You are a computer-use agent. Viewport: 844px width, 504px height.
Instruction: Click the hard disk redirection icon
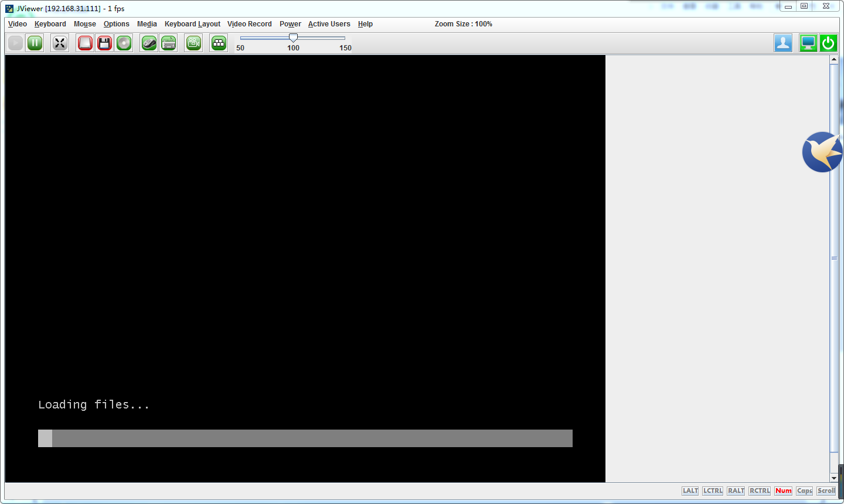[x=85, y=43]
